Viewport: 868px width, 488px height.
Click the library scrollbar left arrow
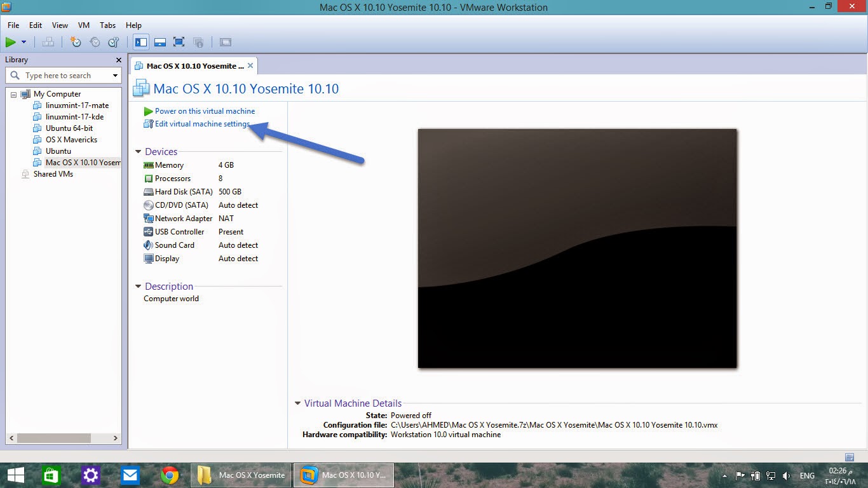(11, 438)
